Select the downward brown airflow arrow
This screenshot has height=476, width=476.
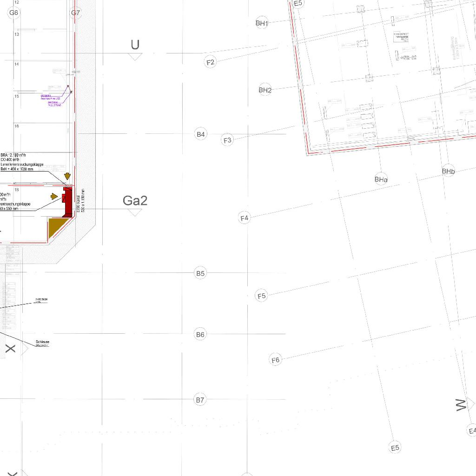point(67,176)
